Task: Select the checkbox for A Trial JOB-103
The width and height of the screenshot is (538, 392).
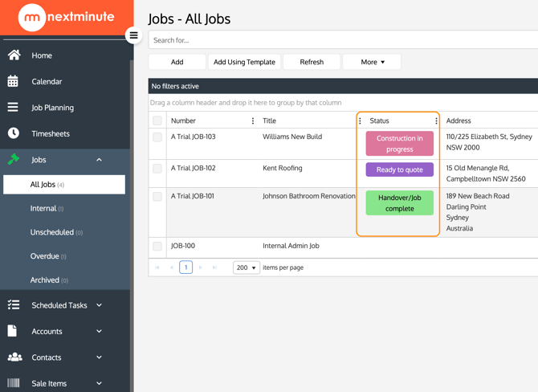Action: pos(157,137)
